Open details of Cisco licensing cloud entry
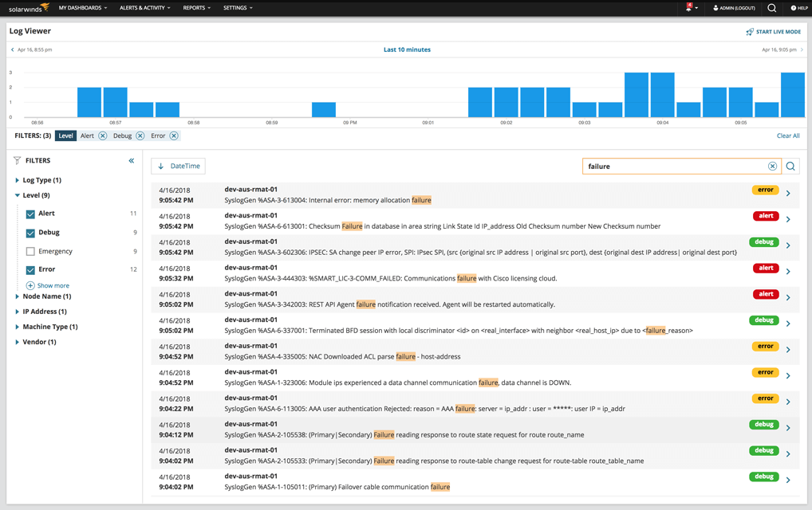Viewport: 812px width, 510px height. tap(788, 272)
